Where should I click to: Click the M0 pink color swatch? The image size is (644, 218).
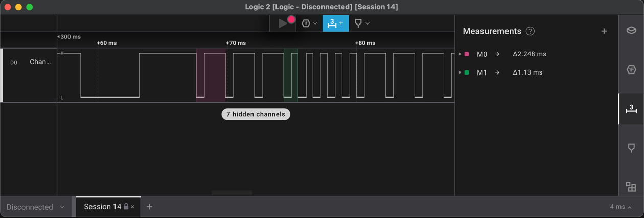point(467,54)
